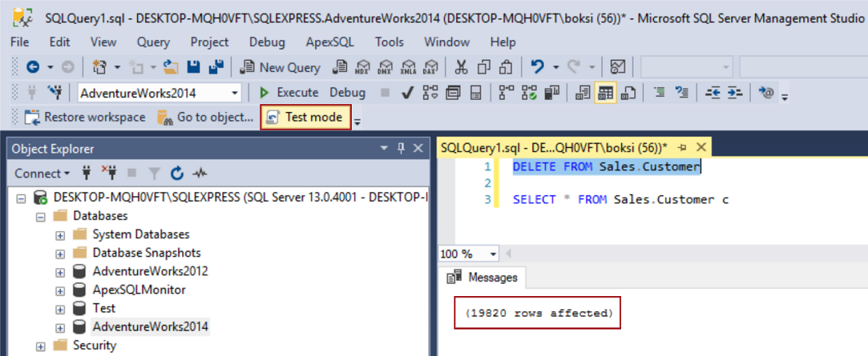Open the 100 % zoom dropdown
This screenshot has width=868, height=356.
click(493, 254)
